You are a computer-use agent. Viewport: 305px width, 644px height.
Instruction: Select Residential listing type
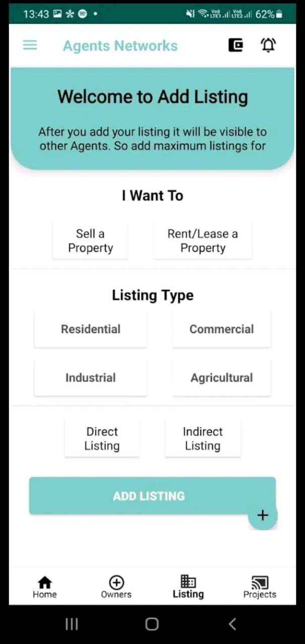(x=91, y=329)
